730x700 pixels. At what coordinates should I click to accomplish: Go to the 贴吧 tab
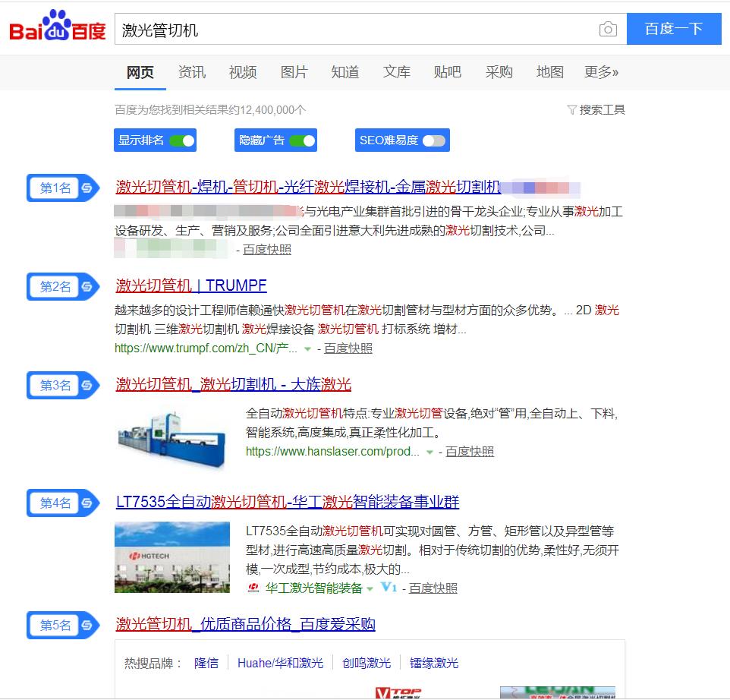448,72
